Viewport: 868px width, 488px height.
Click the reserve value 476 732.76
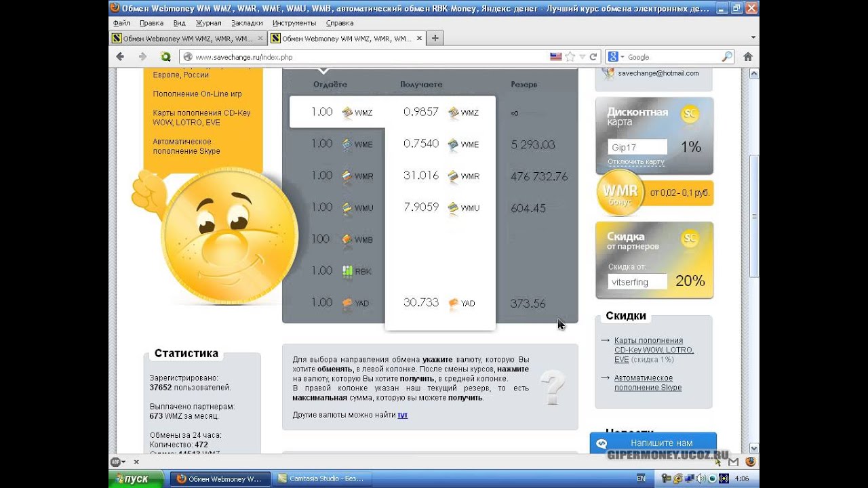[539, 176]
